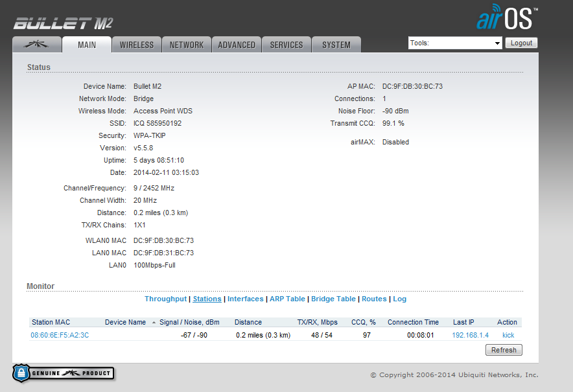This screenshot has width=573, height=392.
Task: Open Last IP 192.168.1.4 link
Action: pyautogui.click(x=470, y=335)
